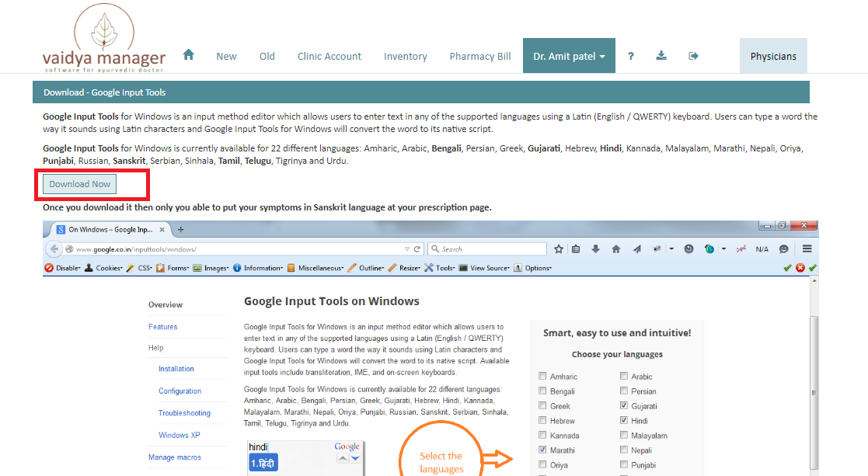Viewport: 868px width, 476px height.
Task: Open the CSS web developer dropdown
Action: point(140,268)
